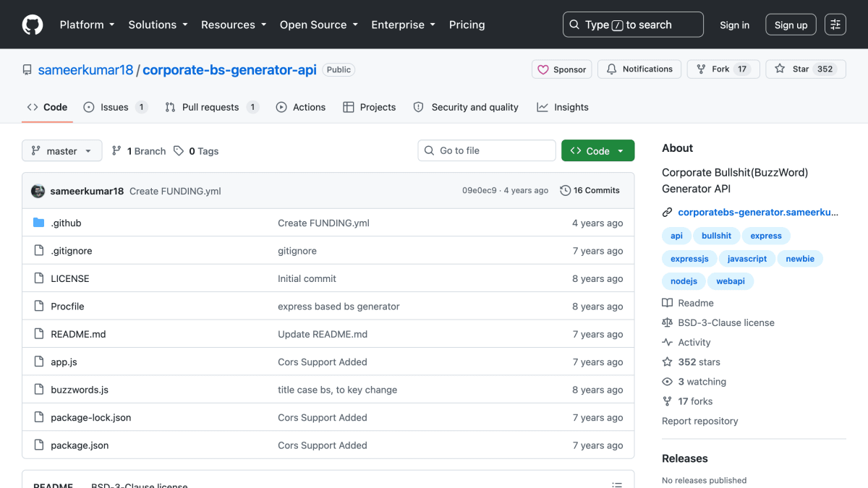This screenshot has height=488, width=868.
Task: Open the corporate-bs-generator-api repository link
Action: click(x=229, y=69)
